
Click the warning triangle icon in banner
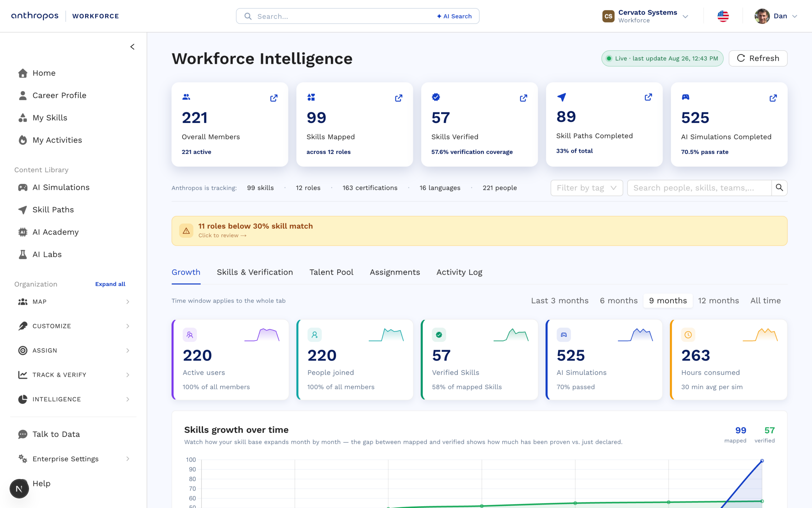point(186,231)
